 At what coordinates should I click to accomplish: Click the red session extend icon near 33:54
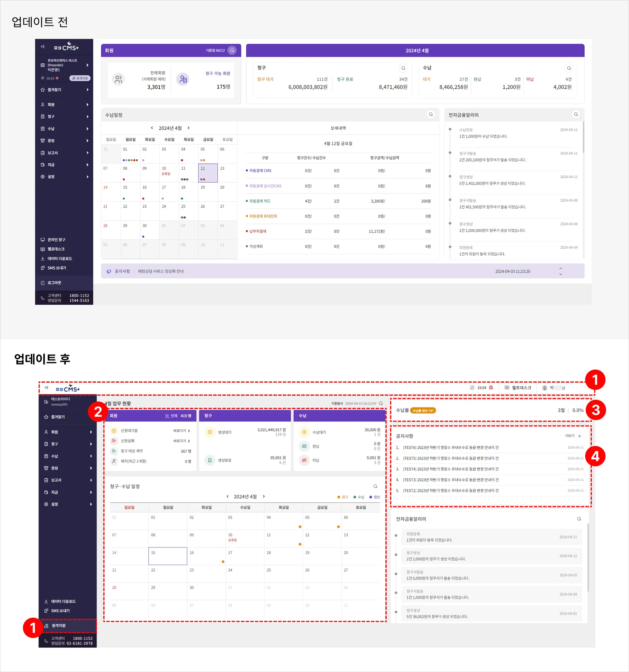pyautogui.click(x=491, y=388)
